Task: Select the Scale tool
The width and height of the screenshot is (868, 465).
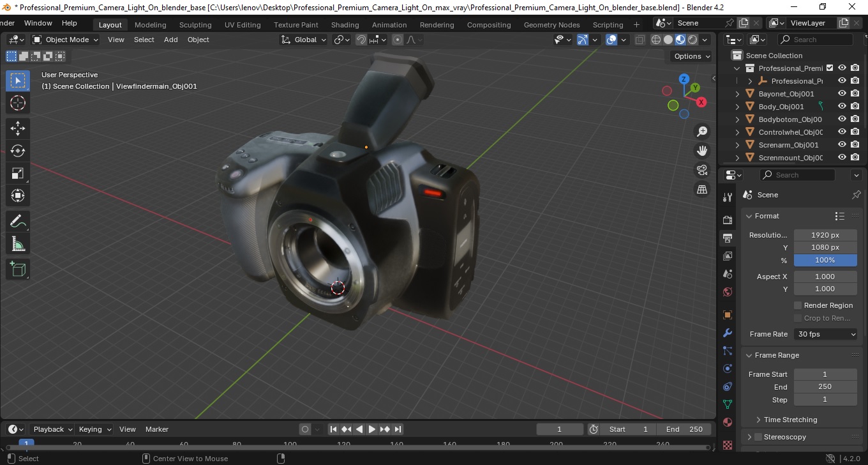Action: point(18,173)
